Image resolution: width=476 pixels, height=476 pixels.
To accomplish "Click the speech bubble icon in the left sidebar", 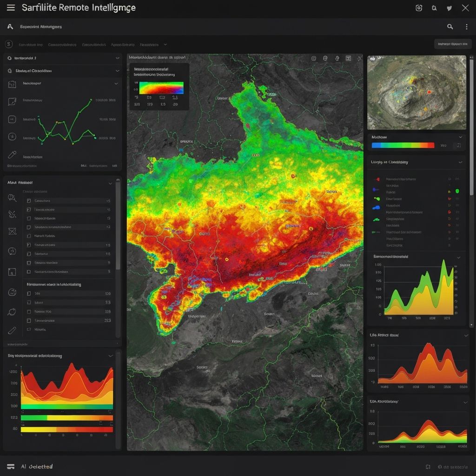I will coord(12,251).
